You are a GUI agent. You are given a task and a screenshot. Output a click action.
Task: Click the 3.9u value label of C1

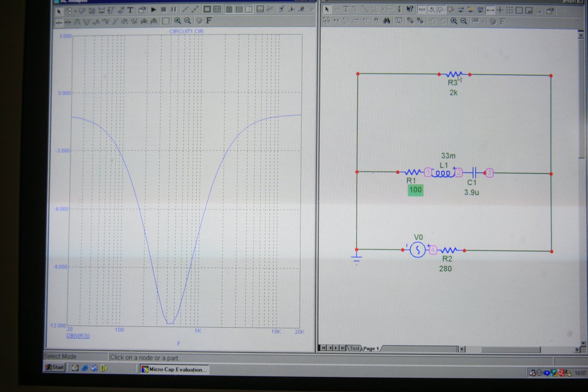point(471,193)
